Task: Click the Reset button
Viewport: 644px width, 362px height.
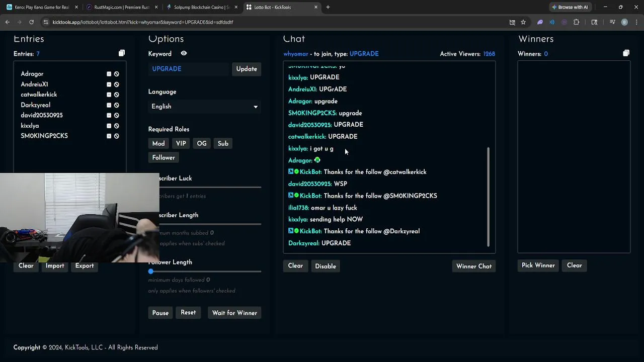Action: click(x=188, y=313)
